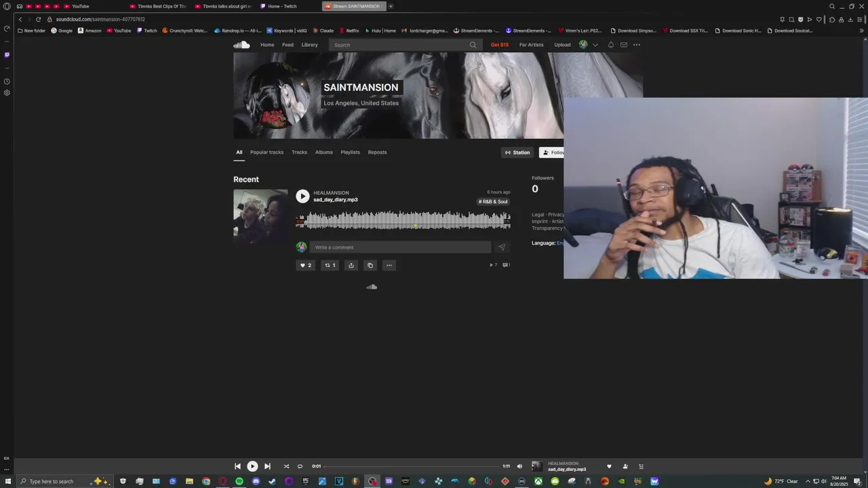Open the HEALMANSION artist link on track
The width and height of the screenshot is (868, 488).
click(x=331, y=192)
